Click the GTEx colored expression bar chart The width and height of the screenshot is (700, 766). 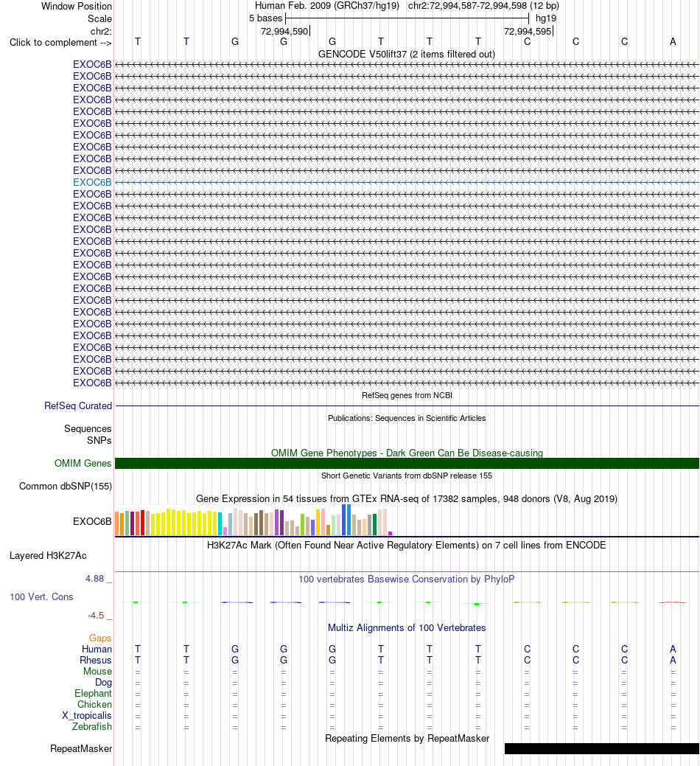(253, 520)
